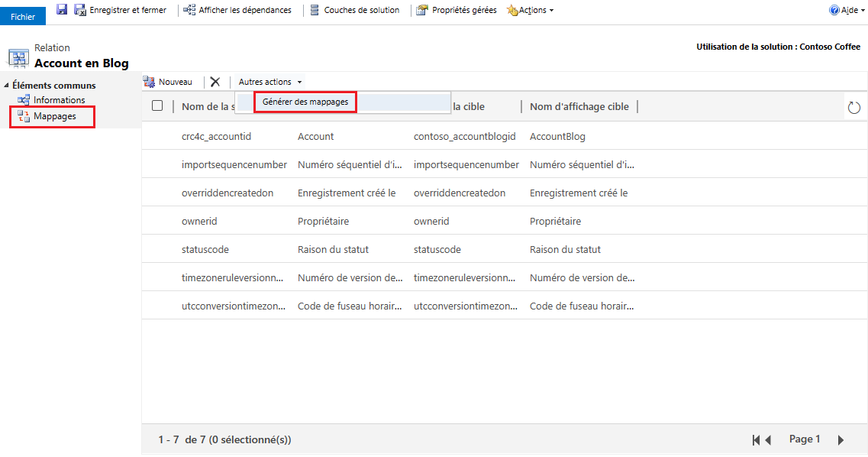Click the Fichier tab

click(x=23, y=17)
